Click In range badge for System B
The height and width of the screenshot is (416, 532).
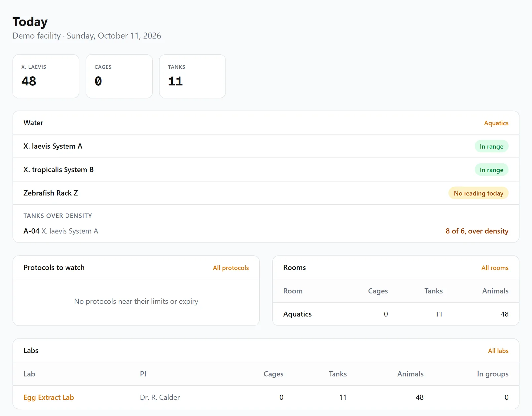pos(491,170)
